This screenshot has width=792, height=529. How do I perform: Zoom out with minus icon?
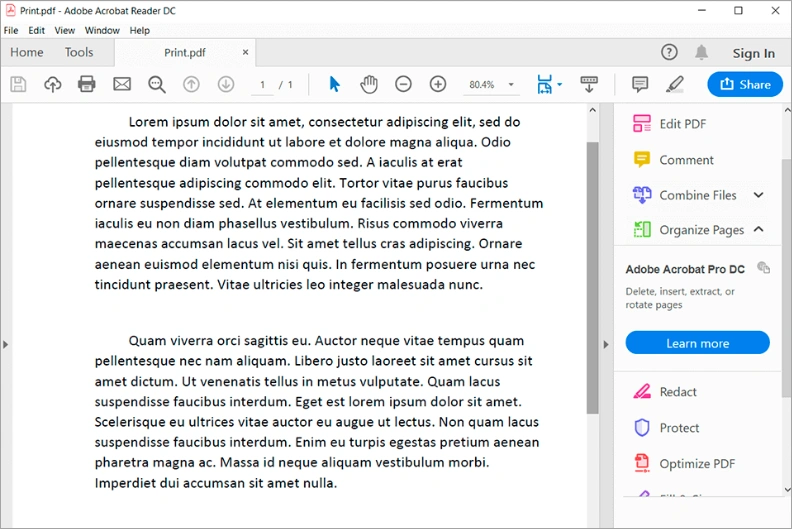coord(403,84)
